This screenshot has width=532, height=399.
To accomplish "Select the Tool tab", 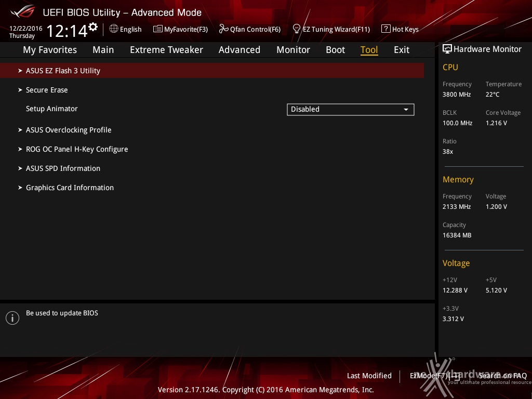I will pyautogui.click(x=369, y=50).
